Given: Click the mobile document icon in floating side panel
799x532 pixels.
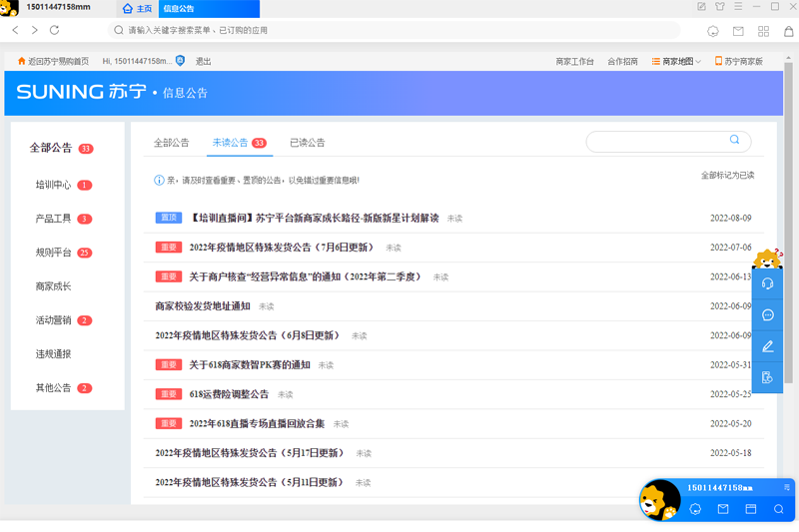Looking at the screenshot, I should coord(767,377).
